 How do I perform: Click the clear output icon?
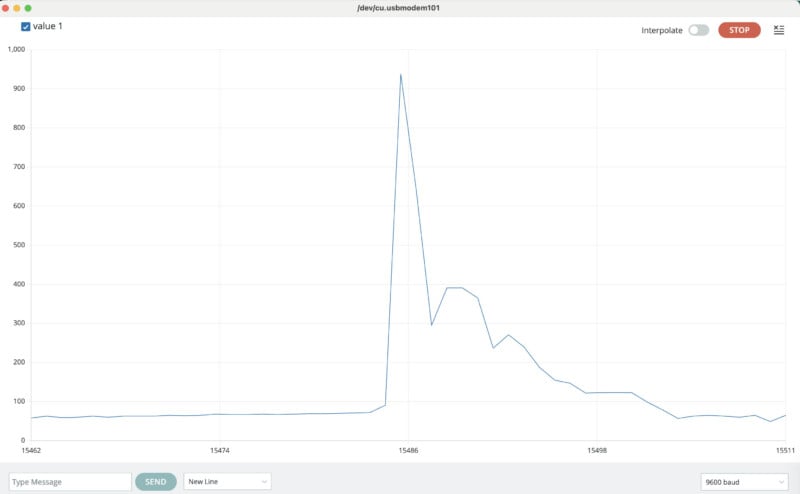click(779, 30)
